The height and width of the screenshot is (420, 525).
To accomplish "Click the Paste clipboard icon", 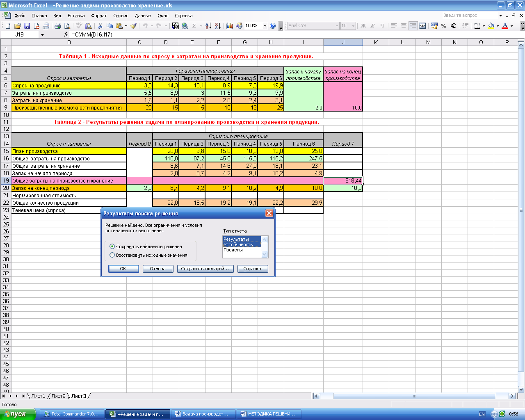I will [x=119, y=26].
